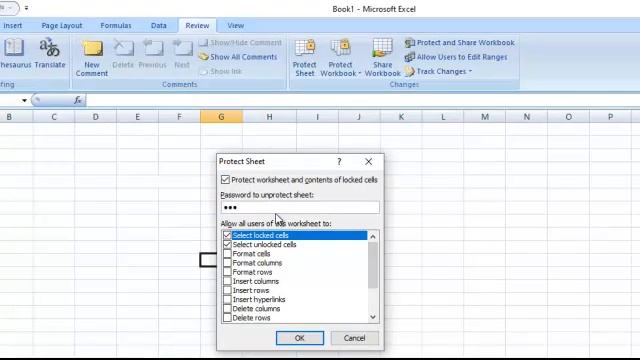Click the formula bar fx icon
This screenshot has height=360, width=640.
(78, 100)
